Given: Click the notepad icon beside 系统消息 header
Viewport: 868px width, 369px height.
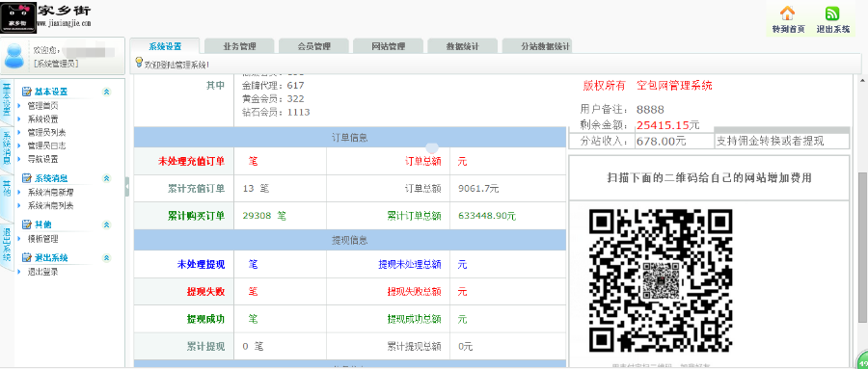Looking at the screenshot, I should click(27, 178).
